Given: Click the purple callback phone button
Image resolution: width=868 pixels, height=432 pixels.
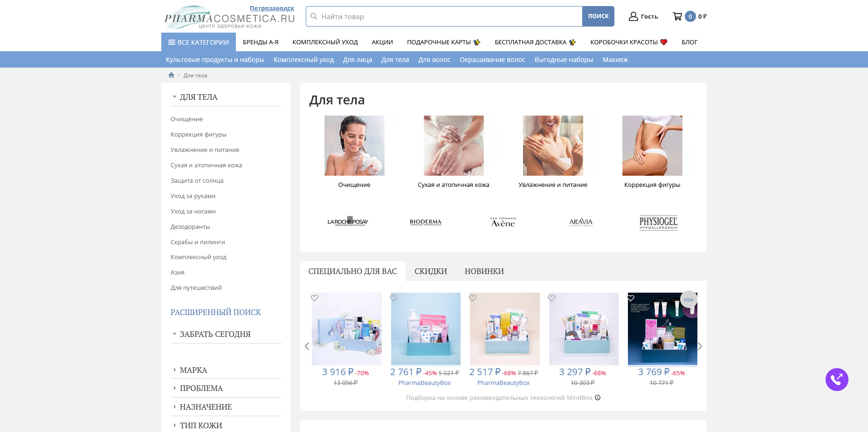Looking at the screenshot, I should pos(837,379).
